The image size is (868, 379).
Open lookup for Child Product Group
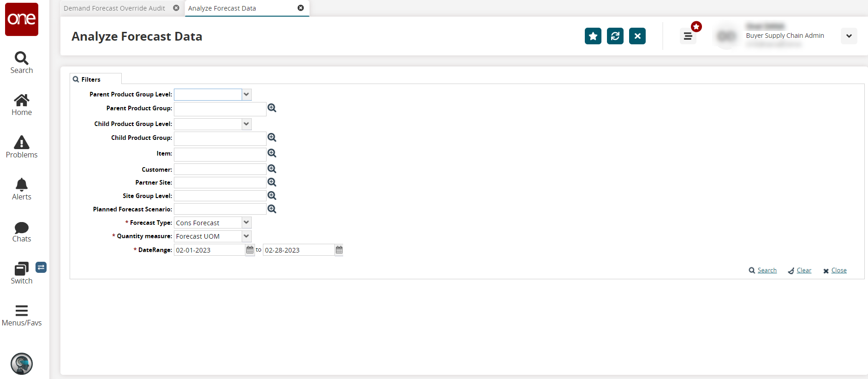(272, 138)
